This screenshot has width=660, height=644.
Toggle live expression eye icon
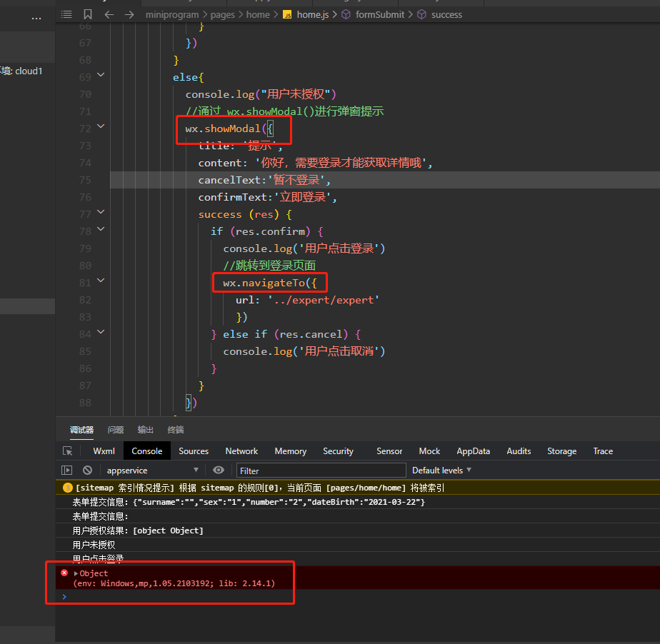[219, 471]
